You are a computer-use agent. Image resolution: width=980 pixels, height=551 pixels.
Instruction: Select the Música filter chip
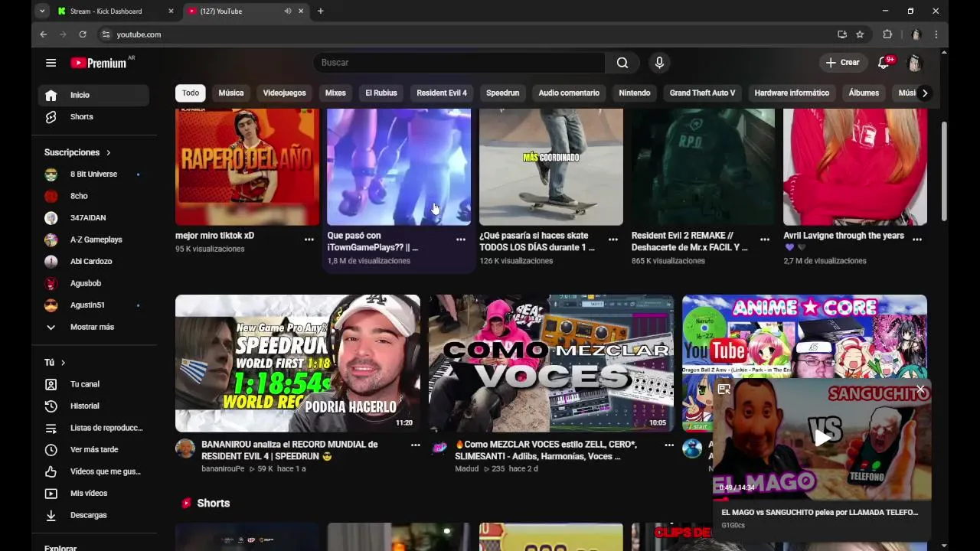click(x=231, y=93)
